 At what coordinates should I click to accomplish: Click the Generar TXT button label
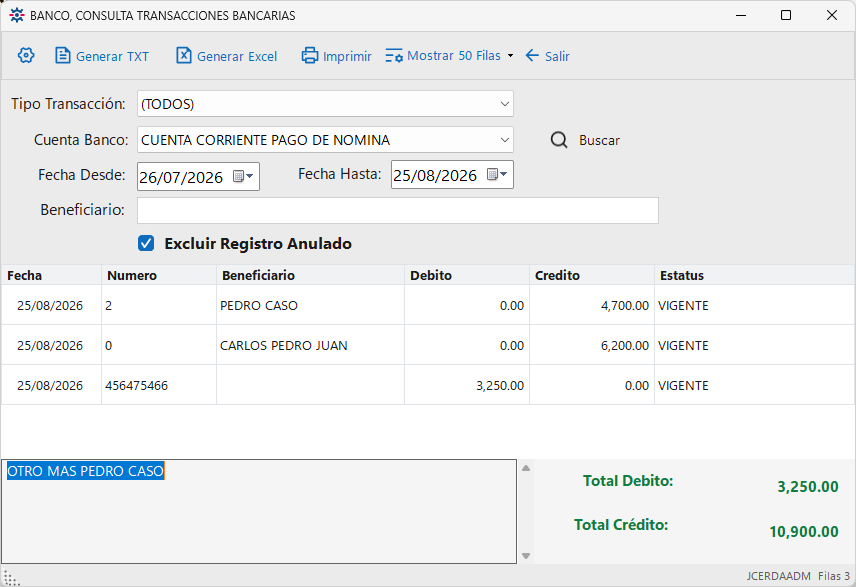pyautogui.click(x=112, y=56)
